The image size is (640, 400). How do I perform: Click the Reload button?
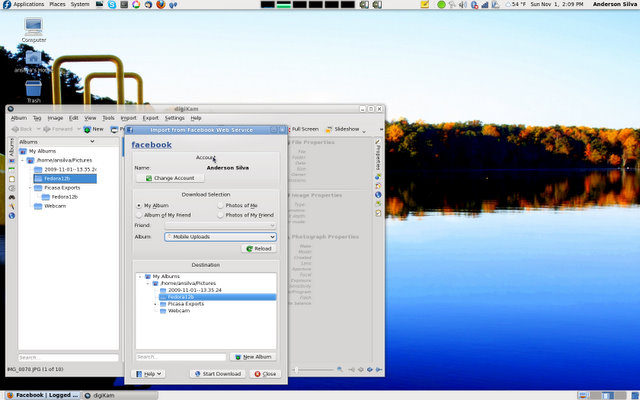point(258,248)
